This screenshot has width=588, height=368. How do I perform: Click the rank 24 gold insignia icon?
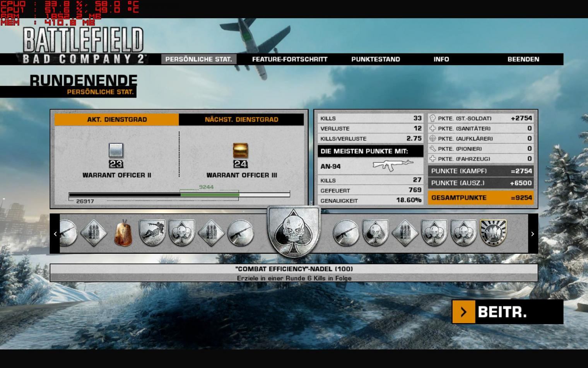click(240, 150)
